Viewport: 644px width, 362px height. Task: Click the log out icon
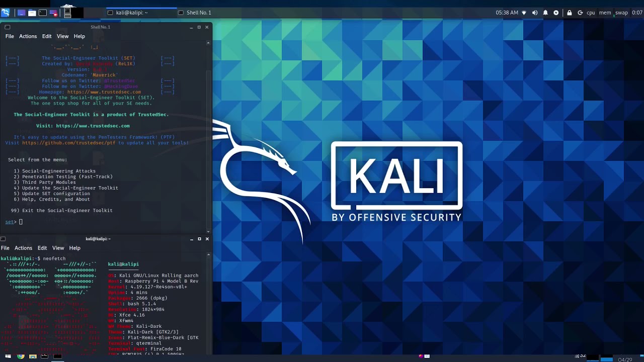coord(580,13)
